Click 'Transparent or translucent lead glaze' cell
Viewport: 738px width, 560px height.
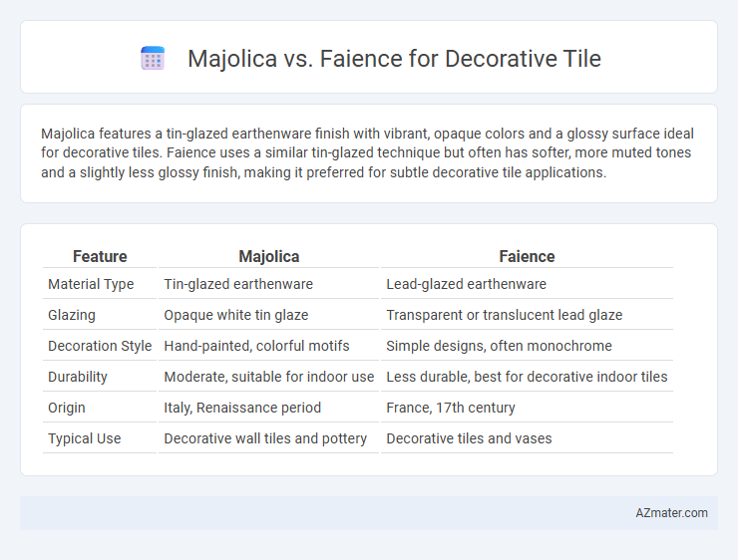(x=527, y=315)
